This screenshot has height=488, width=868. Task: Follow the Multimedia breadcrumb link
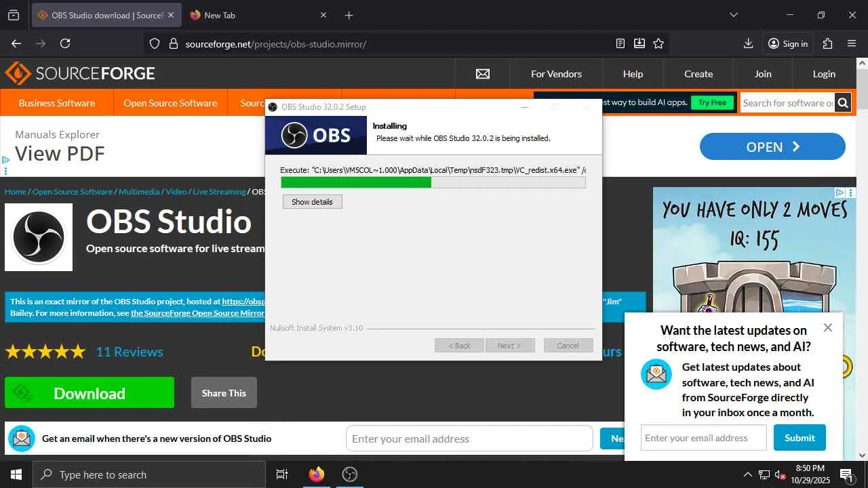tap(139, 192)
